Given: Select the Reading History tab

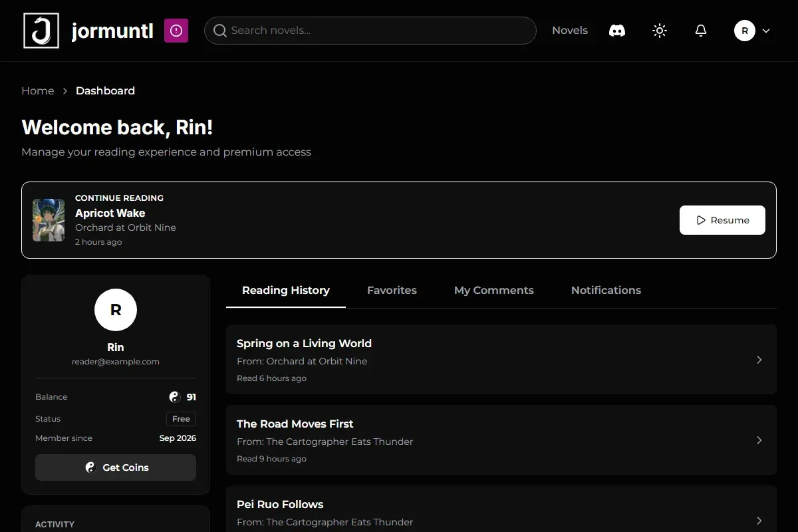Looking at the screenshot, I should pyautogui.click(x=286, y=291).
